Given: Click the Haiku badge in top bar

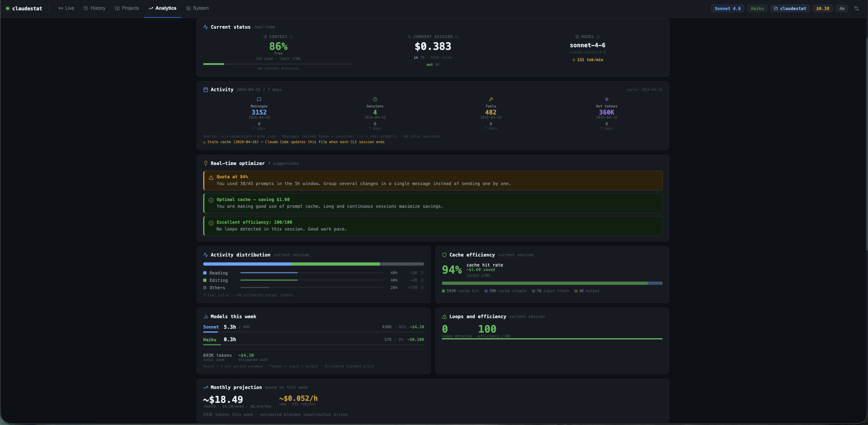Looking at the screenshot, I should click(757, 9).
